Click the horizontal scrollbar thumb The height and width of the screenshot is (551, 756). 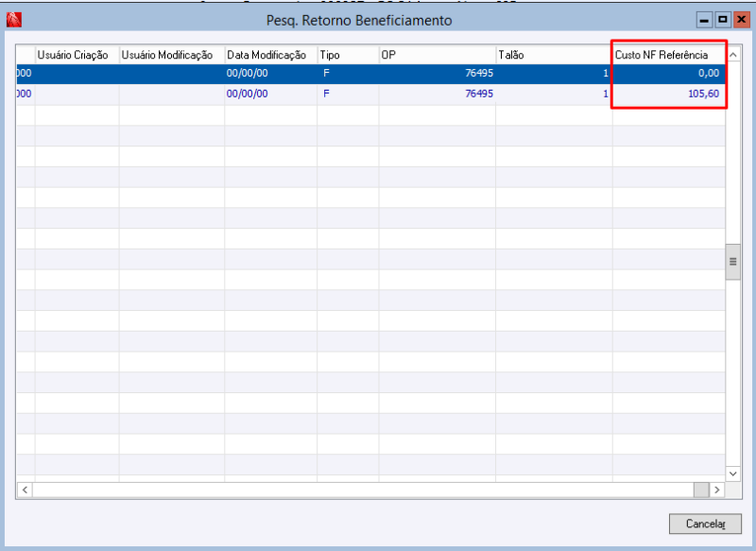click(701, 491)
